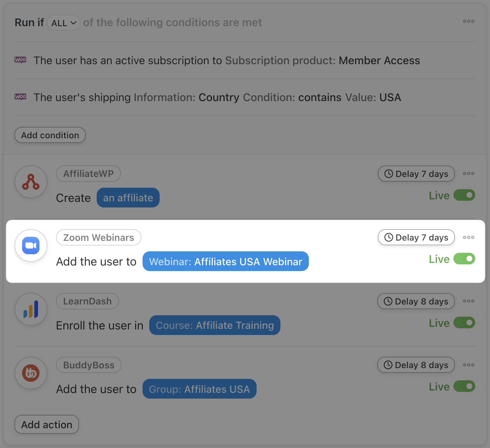Click the LearnDash integration label
Image resolution: width=490 pixels, height=448 pixels.
point(87,301)
